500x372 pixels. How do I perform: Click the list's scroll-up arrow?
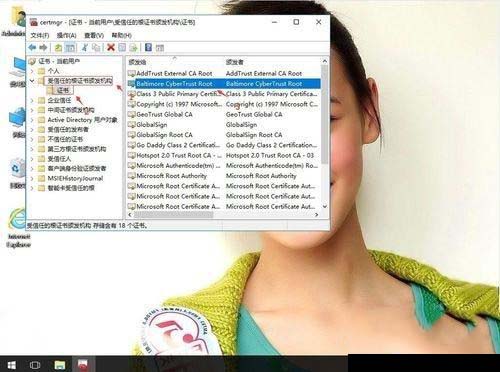coord(324,61)
